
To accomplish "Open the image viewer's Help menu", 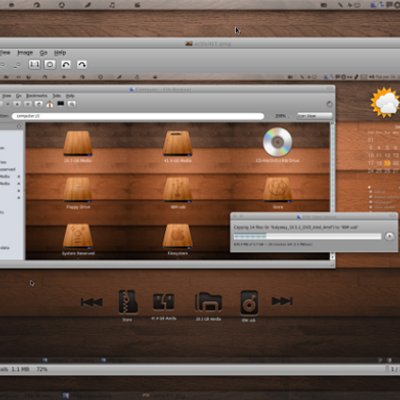I will (60, 53).
